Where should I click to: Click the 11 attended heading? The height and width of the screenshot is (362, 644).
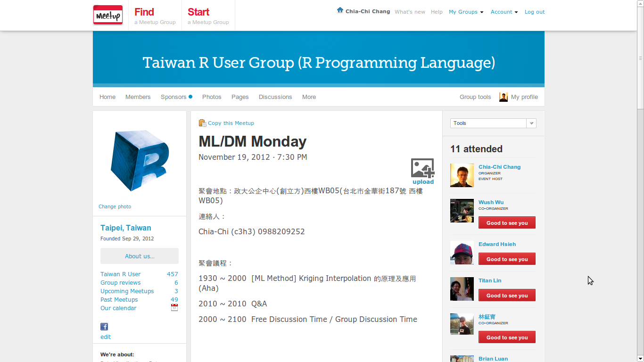[476, 149]
